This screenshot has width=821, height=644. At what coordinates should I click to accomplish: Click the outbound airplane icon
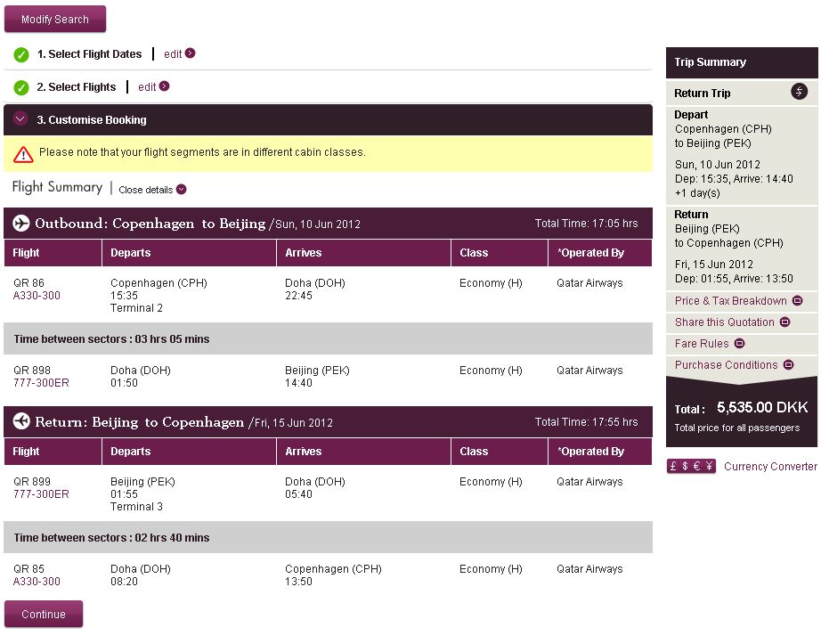[x=21, y=224]
